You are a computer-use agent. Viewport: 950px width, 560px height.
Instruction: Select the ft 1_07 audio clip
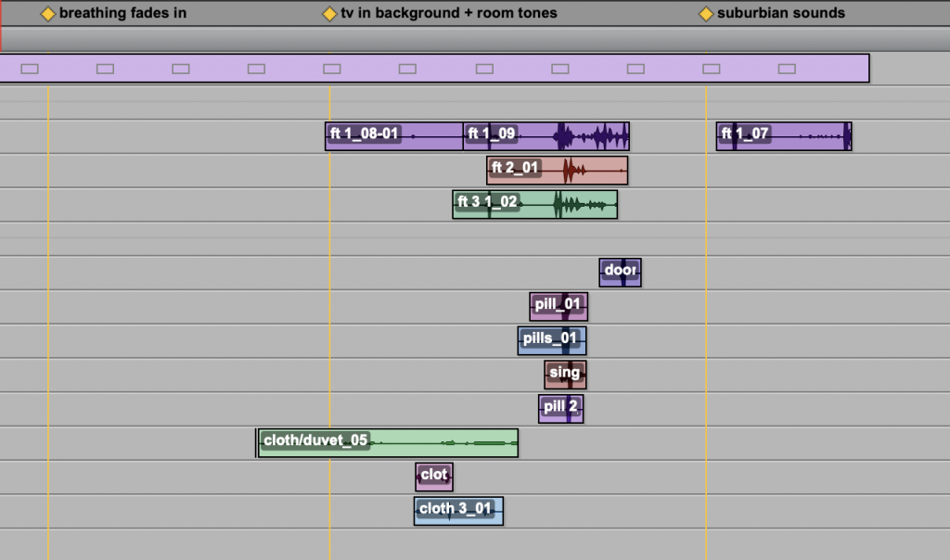(x=784, y=136)
